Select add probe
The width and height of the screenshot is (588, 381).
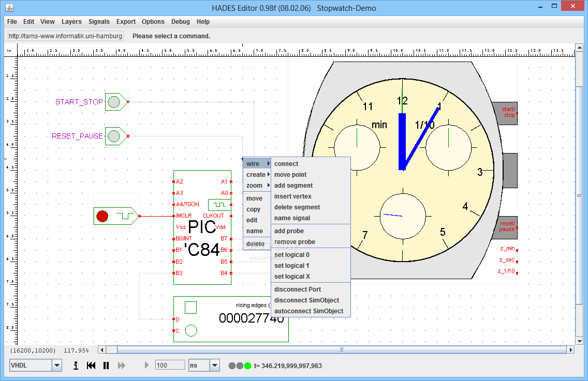point(311,231)
